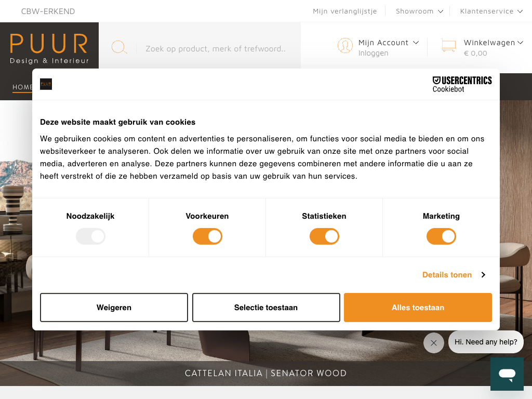
Task: Open the chat widget bubble icon
Action: [x=507, y=374]
